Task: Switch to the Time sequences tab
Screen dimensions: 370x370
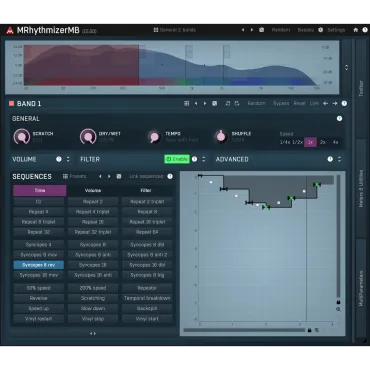Action: [x=40, y=190]
